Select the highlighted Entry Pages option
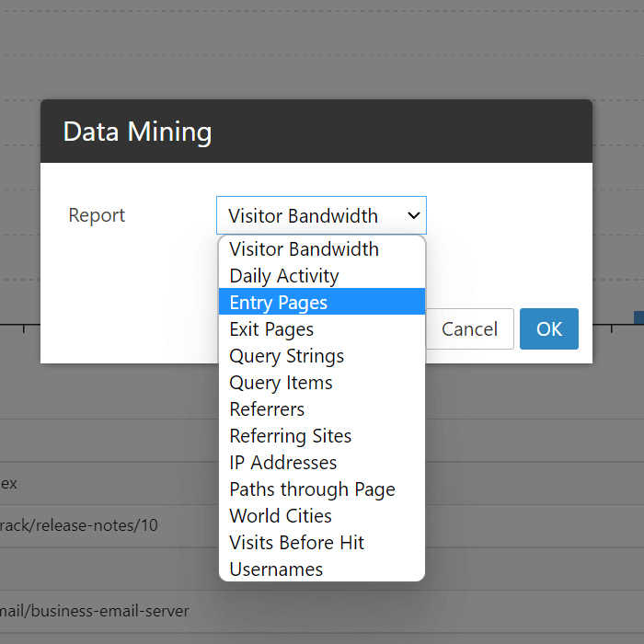Screen dimensions: 644x644 point(322,302)
